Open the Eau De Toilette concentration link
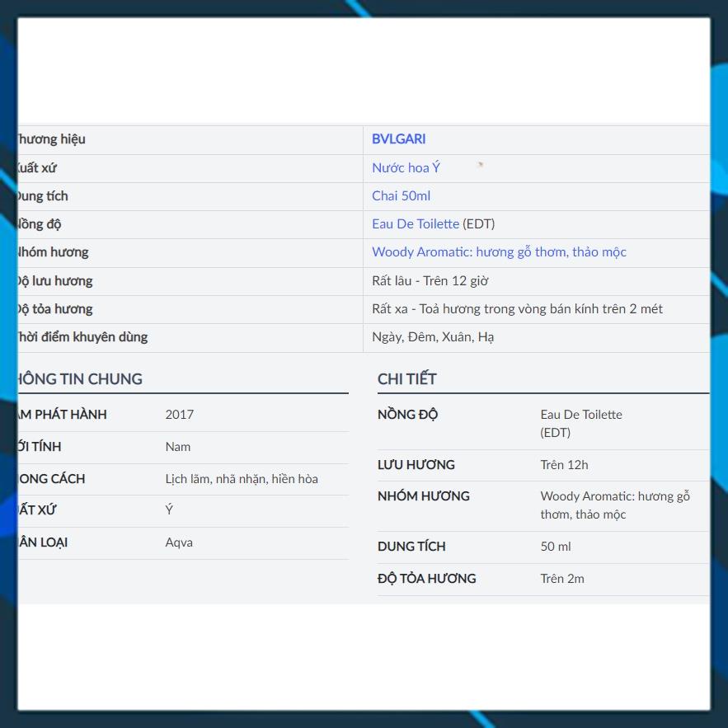 click(416, 224)
